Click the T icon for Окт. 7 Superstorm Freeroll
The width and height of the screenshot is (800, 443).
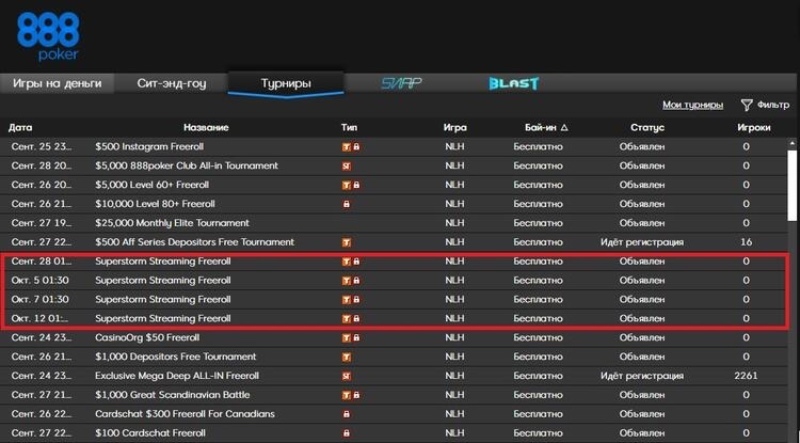click(x=346, y=300)
